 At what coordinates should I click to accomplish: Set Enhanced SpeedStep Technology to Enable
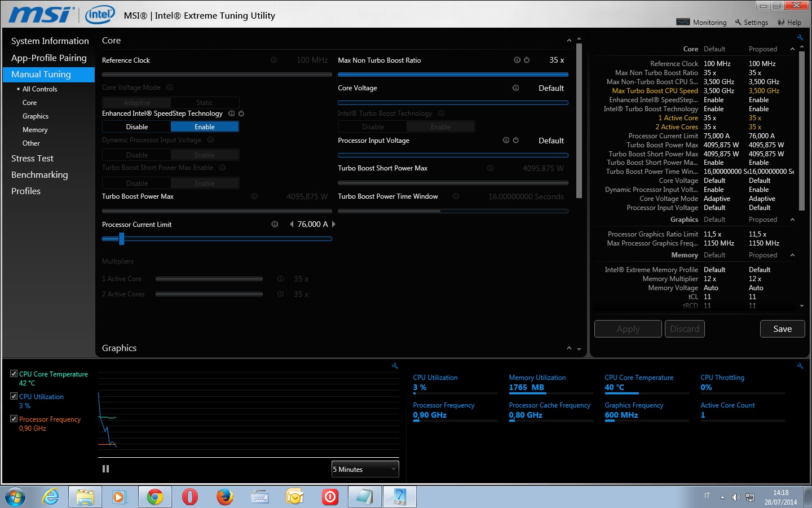click(x=205, y=127)
